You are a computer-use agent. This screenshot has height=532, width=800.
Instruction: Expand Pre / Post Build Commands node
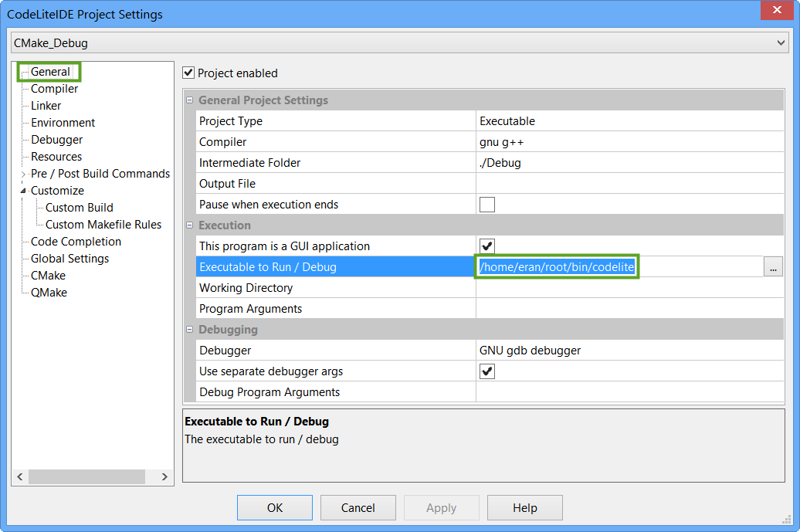click(23, 174)
